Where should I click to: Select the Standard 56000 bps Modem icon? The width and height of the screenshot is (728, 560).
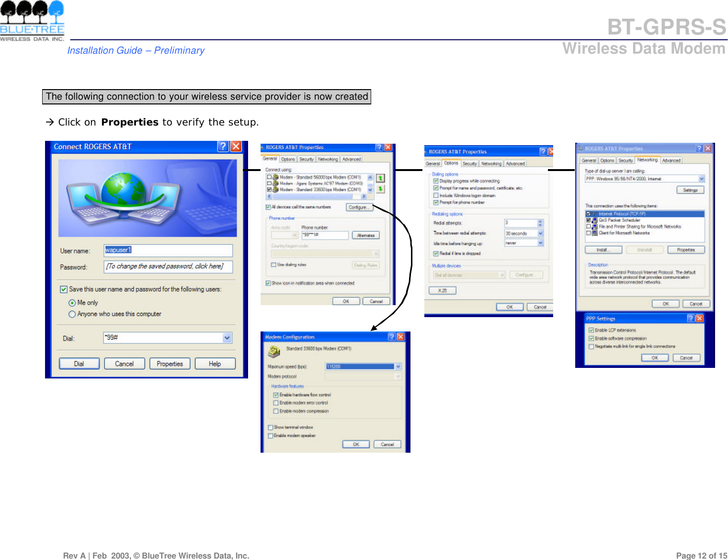[275, 177]
